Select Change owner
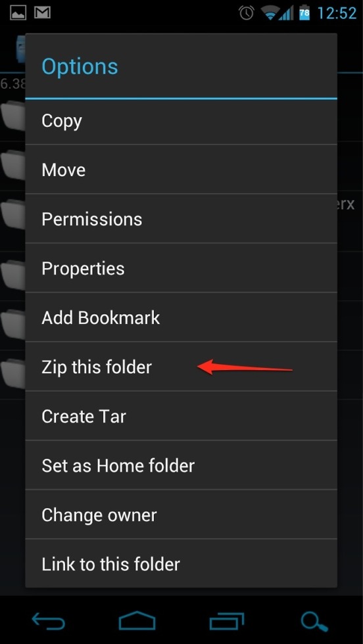363x644 pixels. pyautogui.click(x=181, y=514)
